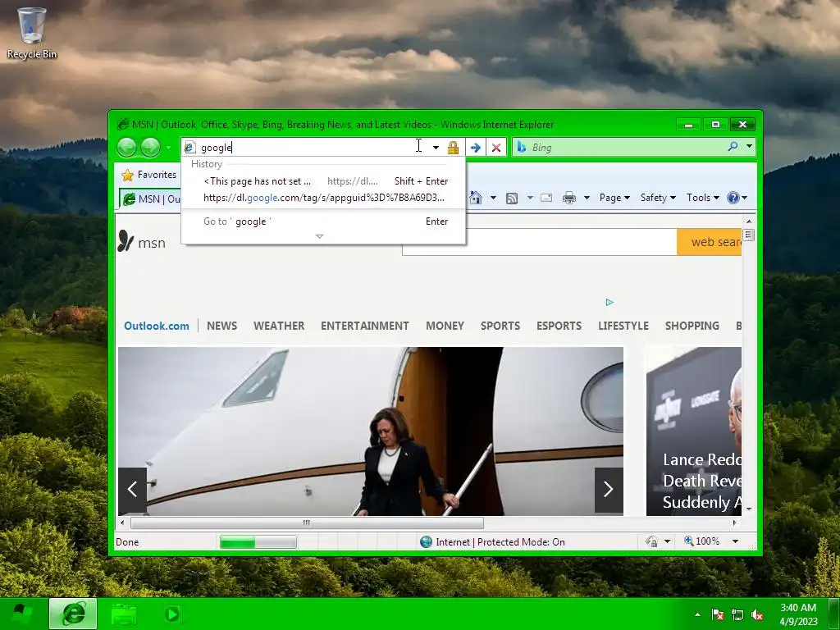Screen dimensions: 840x630
Task: Open the search provider dropdown arrow
Action: coord(749,146)
